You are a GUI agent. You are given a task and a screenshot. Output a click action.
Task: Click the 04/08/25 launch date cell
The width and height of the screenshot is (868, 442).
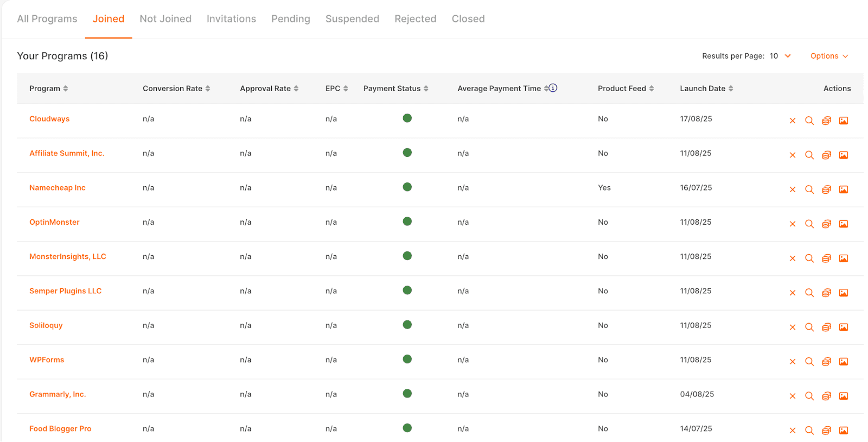(697, 394)
